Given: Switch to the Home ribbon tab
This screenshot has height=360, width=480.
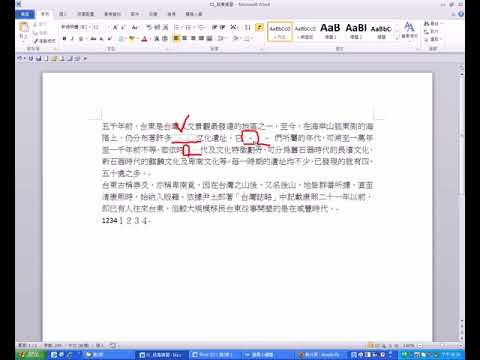Looking at the screenshot, I should click(x=45, y=14).
